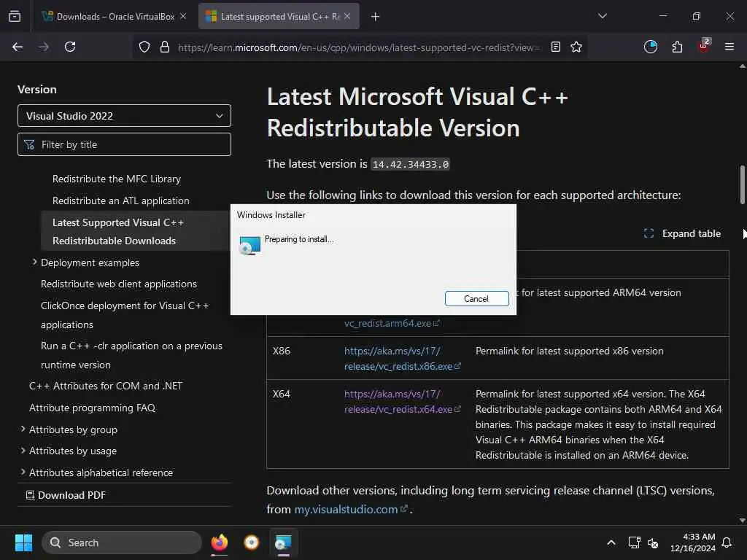Click the X86 architecture cell
Screen dimensions: 747x560
coord(282,351)
